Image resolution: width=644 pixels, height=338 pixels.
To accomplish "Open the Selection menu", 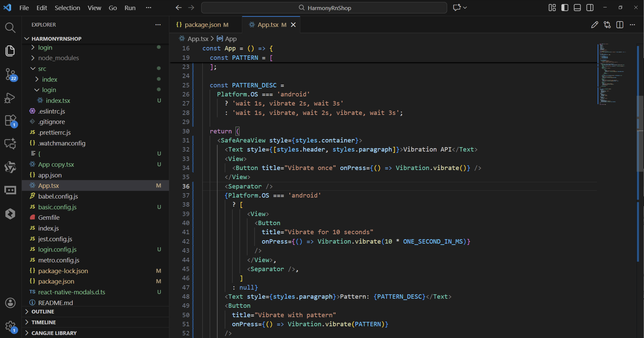I will point(67,8).
